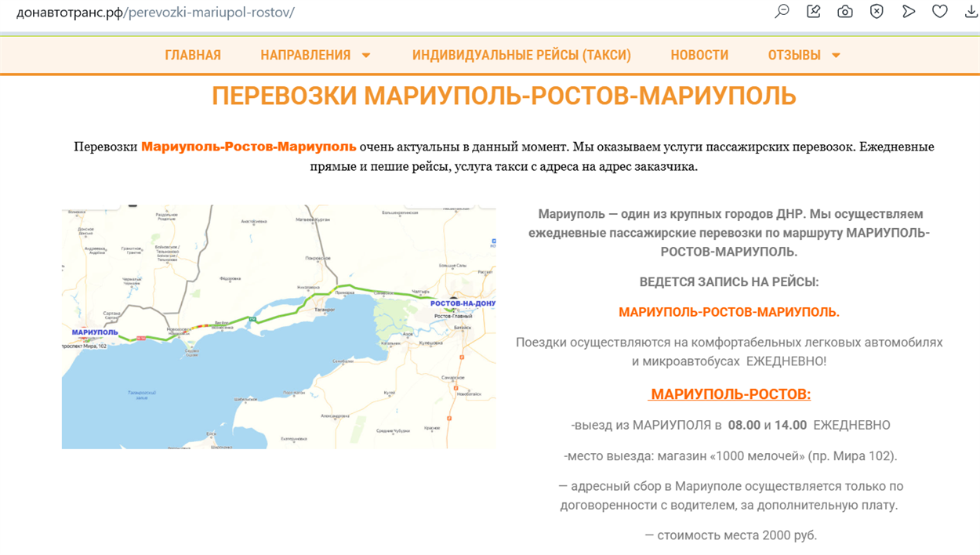Open the downloads icon
The image size is (980, 555).
point(971,11)
